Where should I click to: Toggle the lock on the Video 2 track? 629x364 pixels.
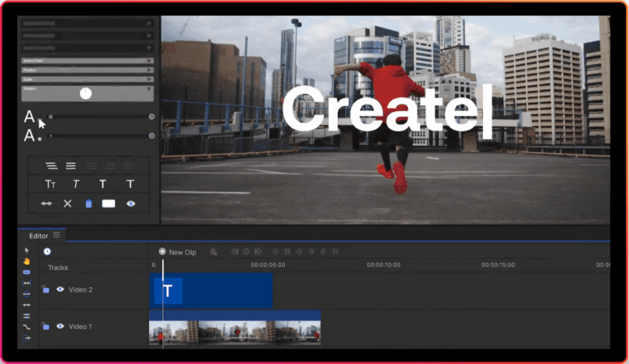pyautogui.click(x=45, y=289)
